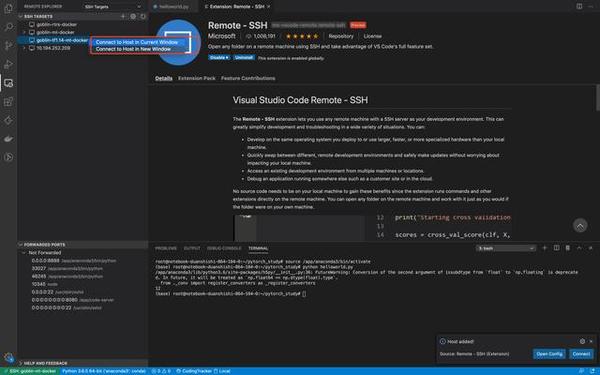Select the Extension: Remote - SSH tab
Image resolution: width=600 pixels, height=375 pixels.
236,7
